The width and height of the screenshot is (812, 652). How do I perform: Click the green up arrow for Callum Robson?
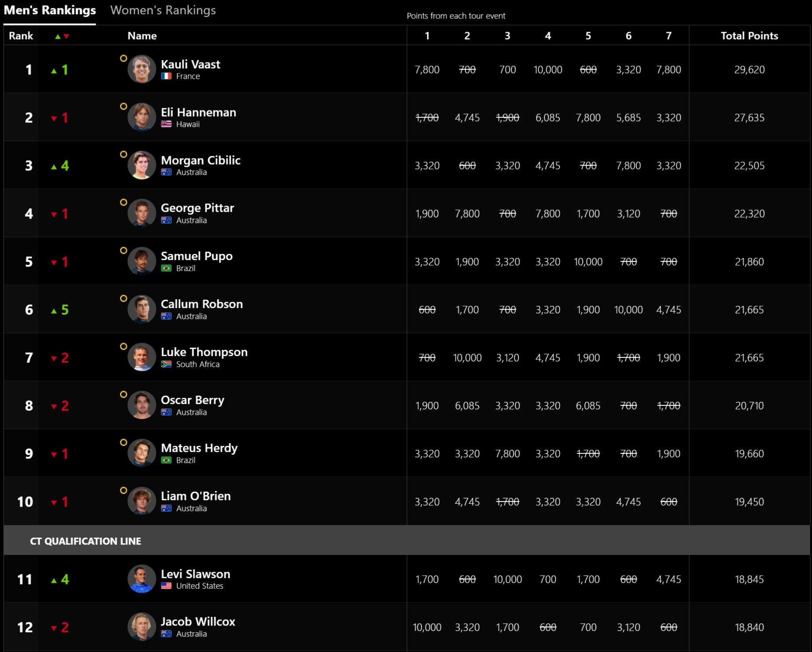click(x=54, y=311)
